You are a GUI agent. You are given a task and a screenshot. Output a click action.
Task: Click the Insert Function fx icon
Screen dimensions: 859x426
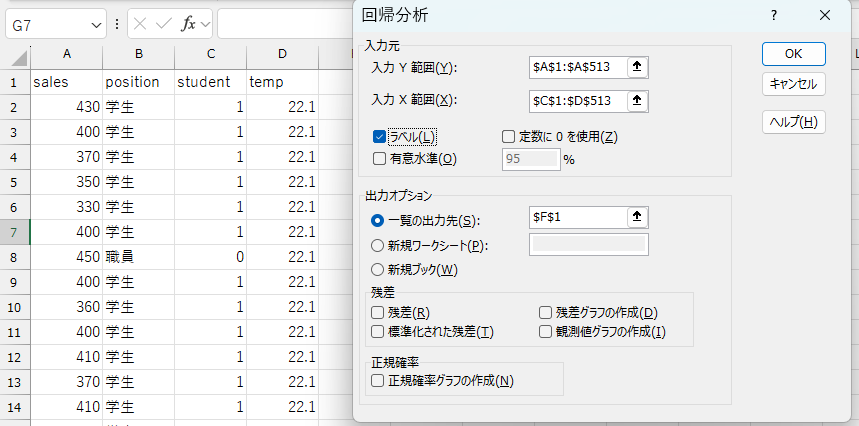(188, 23)
